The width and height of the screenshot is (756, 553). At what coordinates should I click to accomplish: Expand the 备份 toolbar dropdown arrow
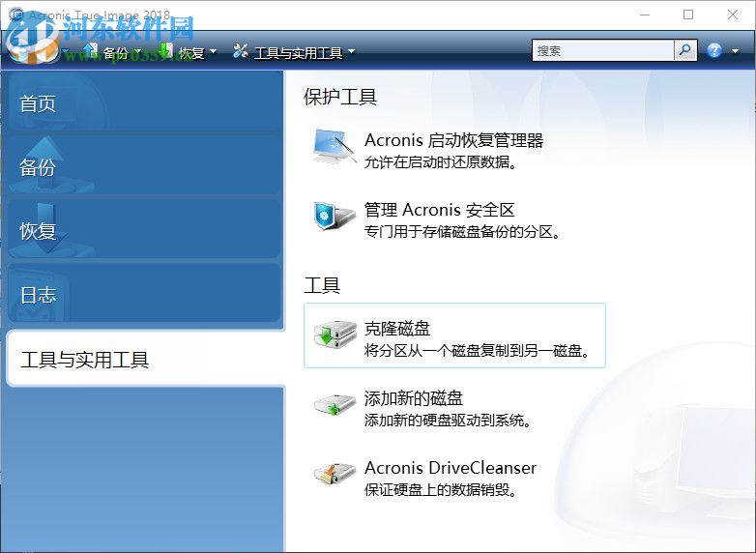tap(137, 51)
